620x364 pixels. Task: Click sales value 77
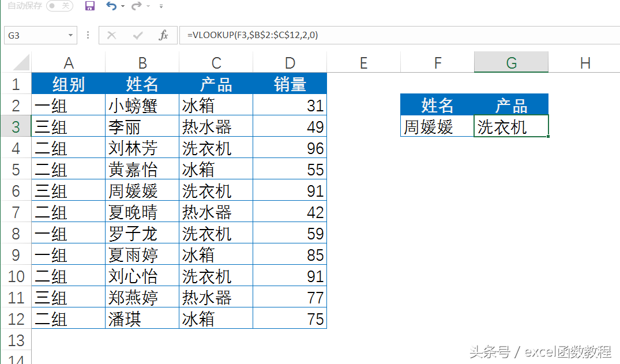[290, 298]
